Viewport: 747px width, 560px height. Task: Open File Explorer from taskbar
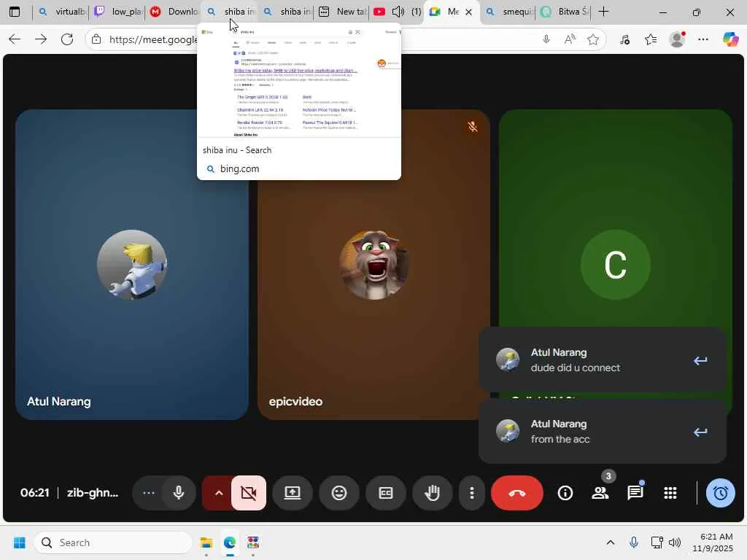(206, 542)
